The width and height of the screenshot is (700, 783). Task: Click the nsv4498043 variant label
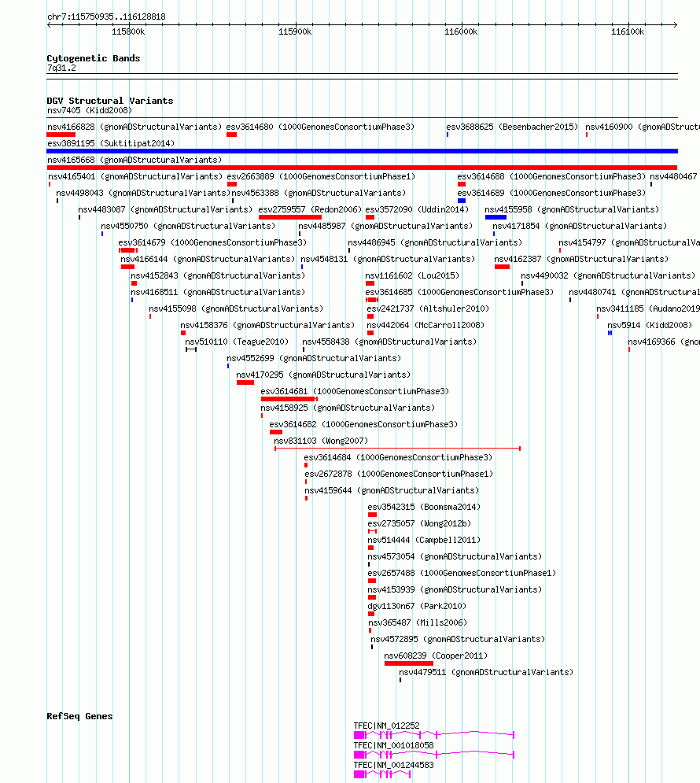click(143, 193)
